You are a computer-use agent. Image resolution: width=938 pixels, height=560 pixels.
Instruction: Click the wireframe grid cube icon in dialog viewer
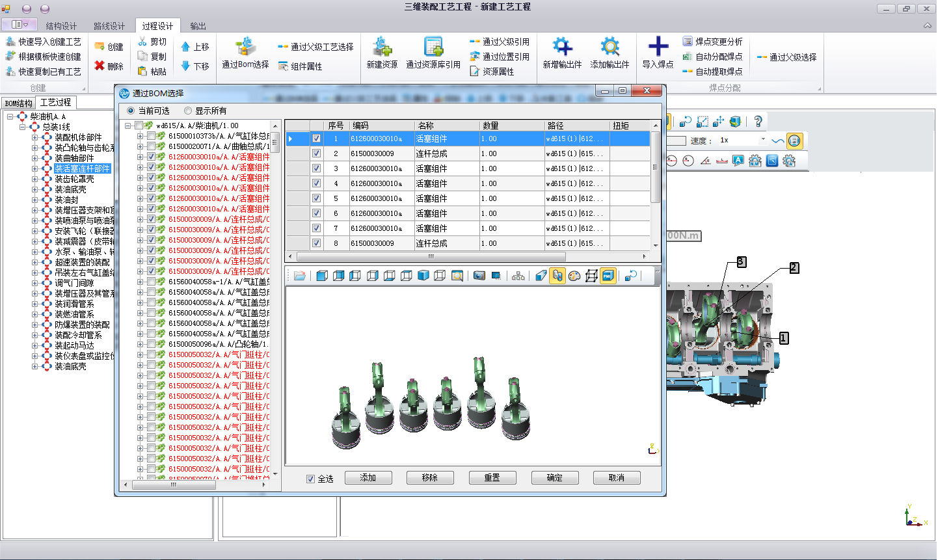click(x=591, y=276)
